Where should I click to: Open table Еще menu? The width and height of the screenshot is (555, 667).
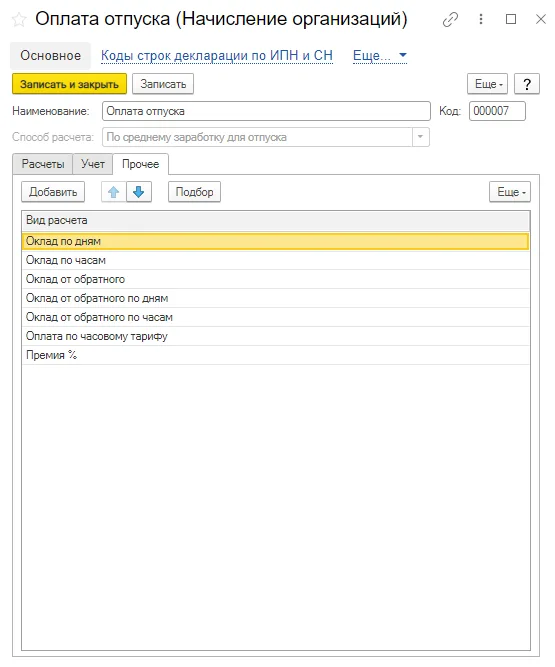click(x=510, y=192)
